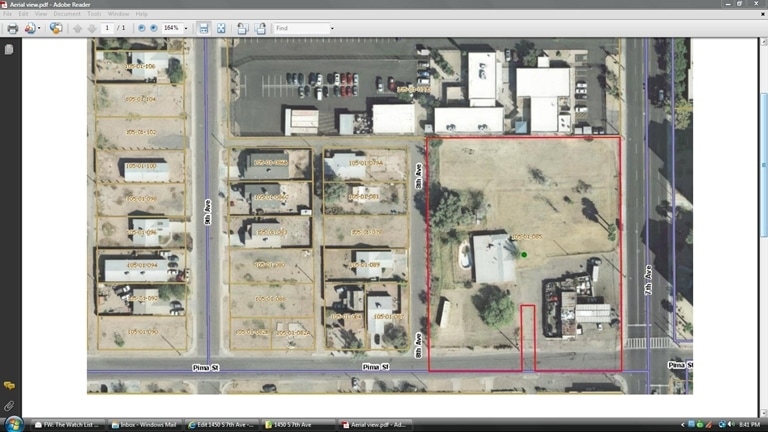Select the fit one full page icon
This screenshot has width=768, height=432.
coord(221,28)
